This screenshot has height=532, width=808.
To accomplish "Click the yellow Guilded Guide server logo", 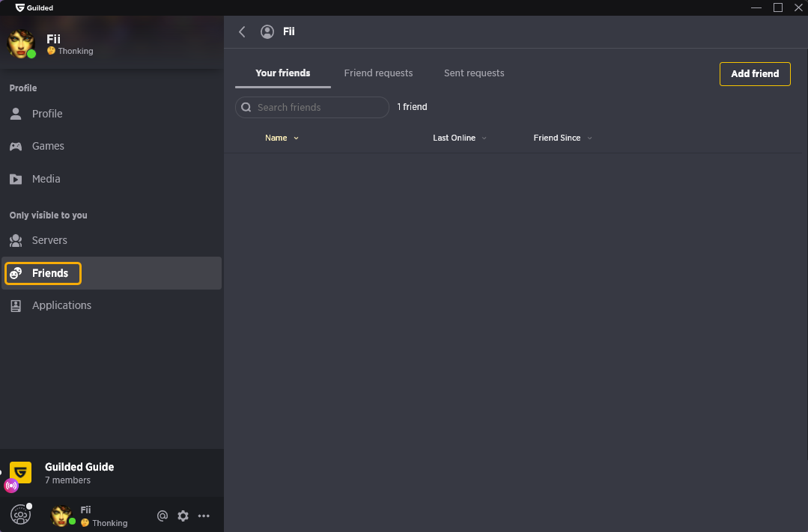I will (21, 472).
